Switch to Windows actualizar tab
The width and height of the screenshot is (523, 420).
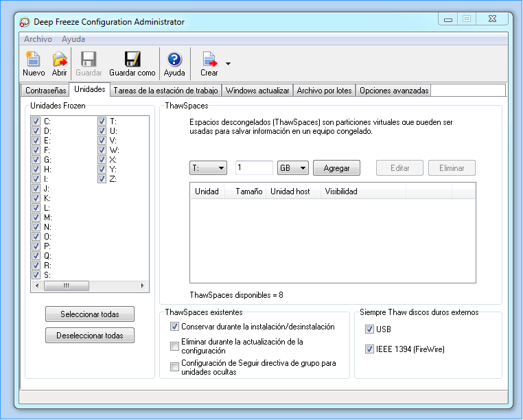[257, 91]
